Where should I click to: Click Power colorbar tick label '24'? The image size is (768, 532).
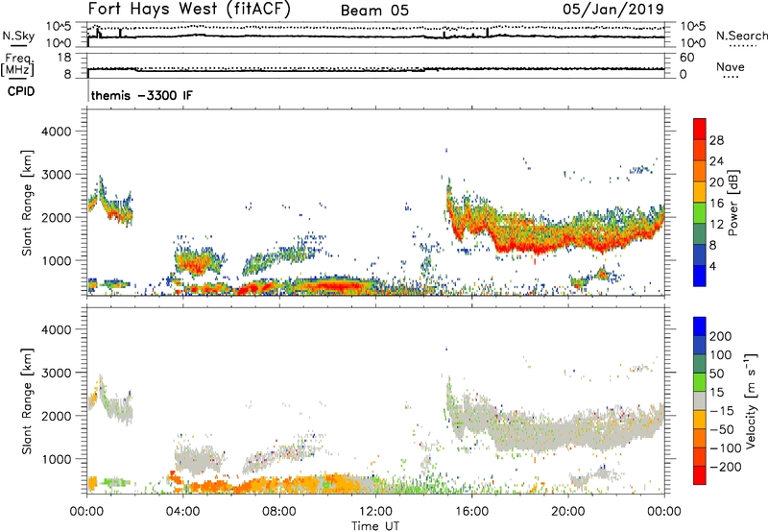[716, 161]
